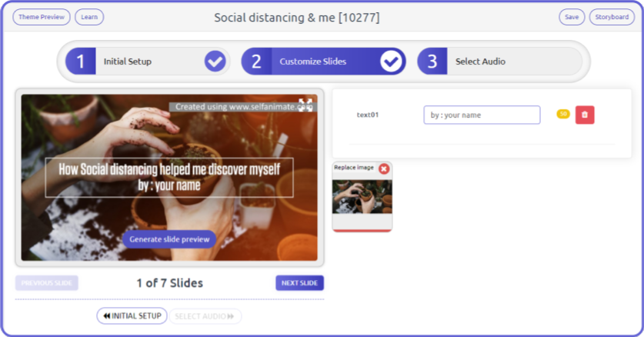This screenshot has height=337, width=644.
Task: Click the Initial Setup step checkmark icon
Action: click(x=215, y=61)
